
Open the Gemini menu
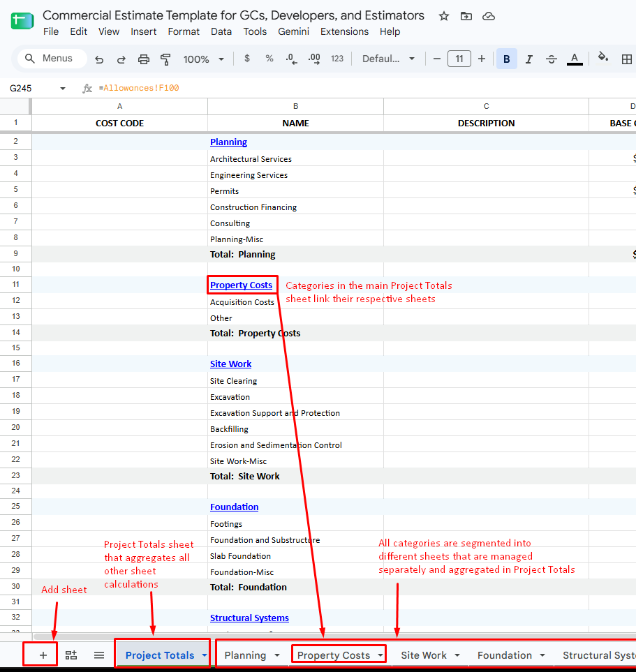[293, 31]
